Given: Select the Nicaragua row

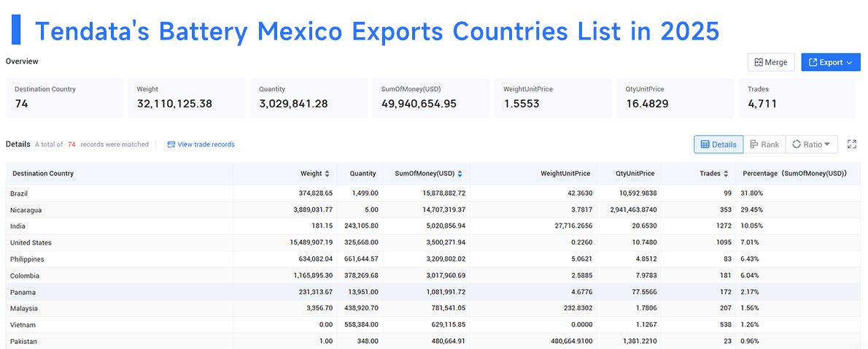Looking at the screenshot, I should 433,210.
